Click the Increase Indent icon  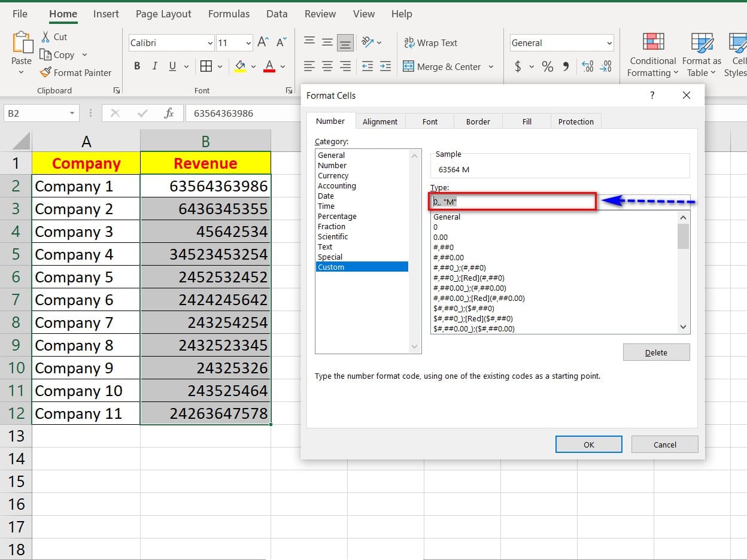[x=385, y=66]
